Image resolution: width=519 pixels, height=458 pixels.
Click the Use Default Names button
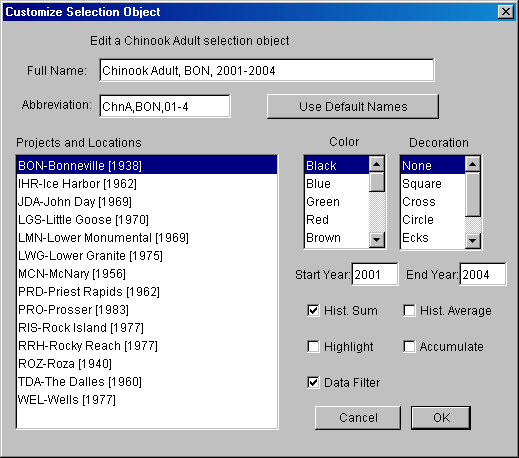tap(353, 106)
